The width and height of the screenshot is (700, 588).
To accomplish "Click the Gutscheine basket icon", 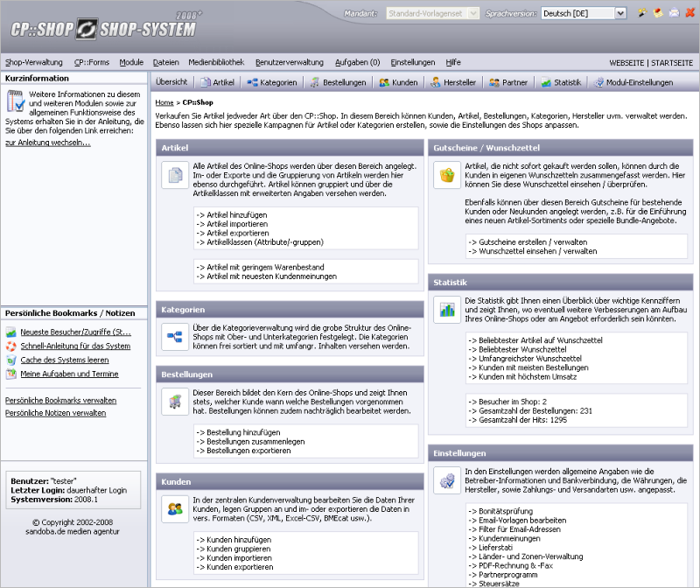I will click(x=447, y=176).
